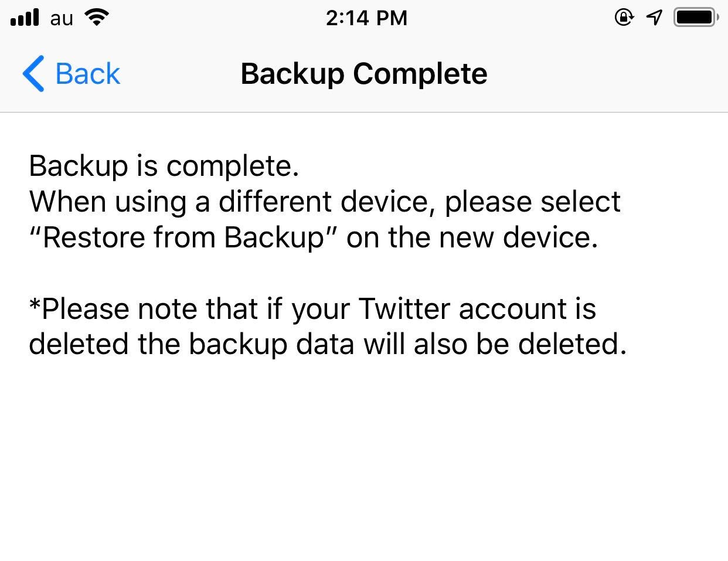Click the asterisk before "Please note"
Viewport: 728px width, 561px height.
35,305
